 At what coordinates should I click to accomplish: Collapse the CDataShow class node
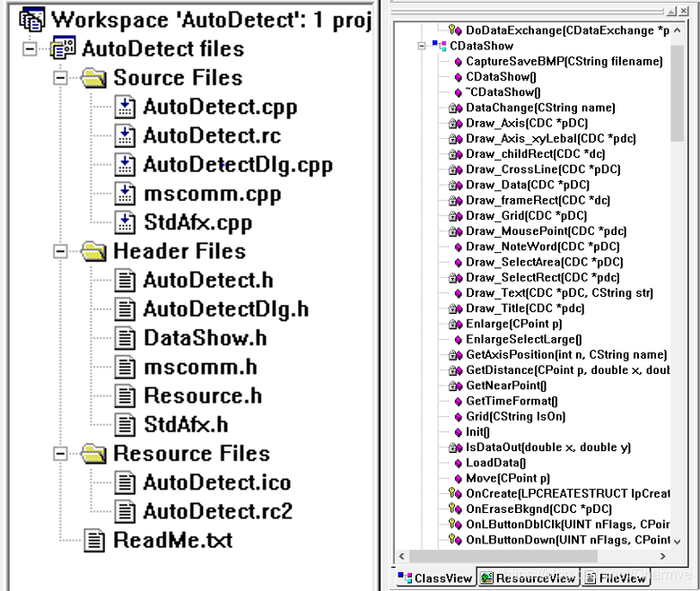pyautogui.click(x=422, y=46)
